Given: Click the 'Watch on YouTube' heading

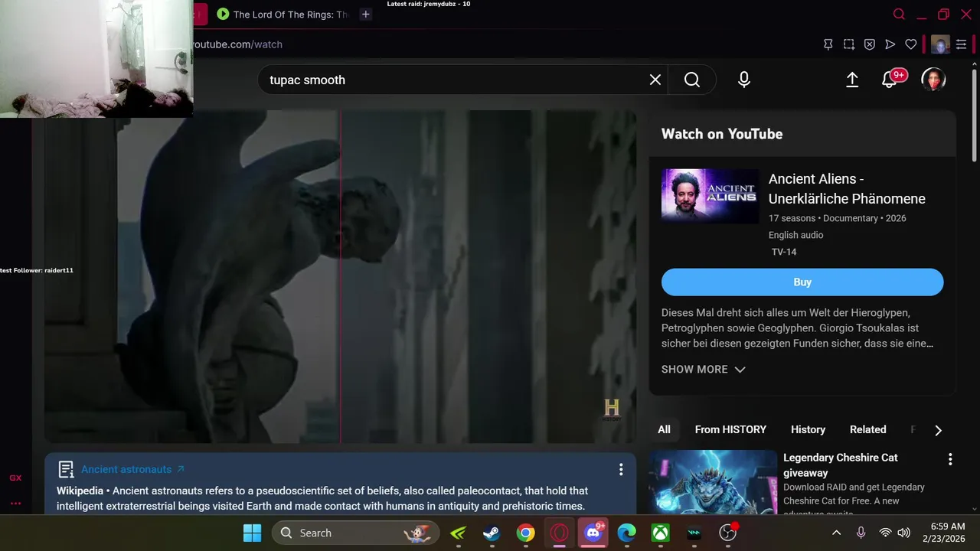Looking at the screenshot, I should [x=722, y=134].
